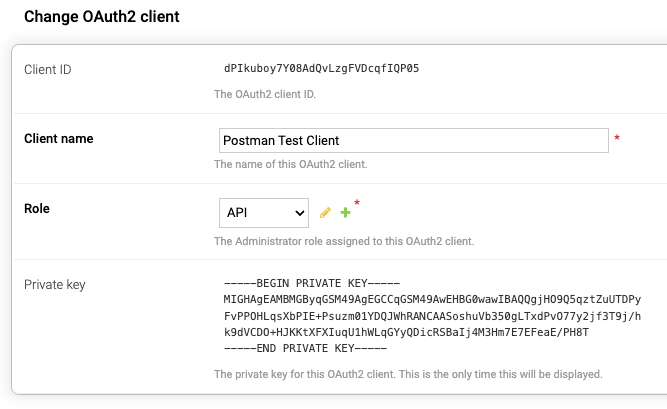Focus the Client name input field
The height and width of the screenshot is (409, 667).
413,140
